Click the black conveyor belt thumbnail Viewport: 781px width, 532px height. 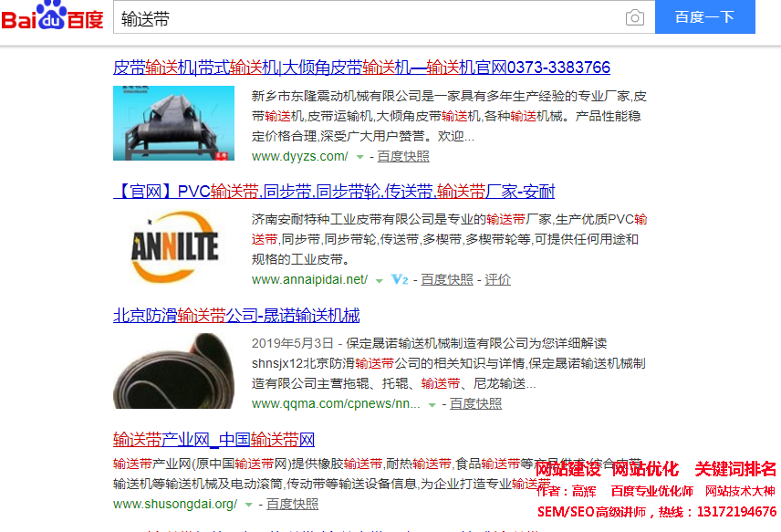pyautogui.click(x=173, y=371)
